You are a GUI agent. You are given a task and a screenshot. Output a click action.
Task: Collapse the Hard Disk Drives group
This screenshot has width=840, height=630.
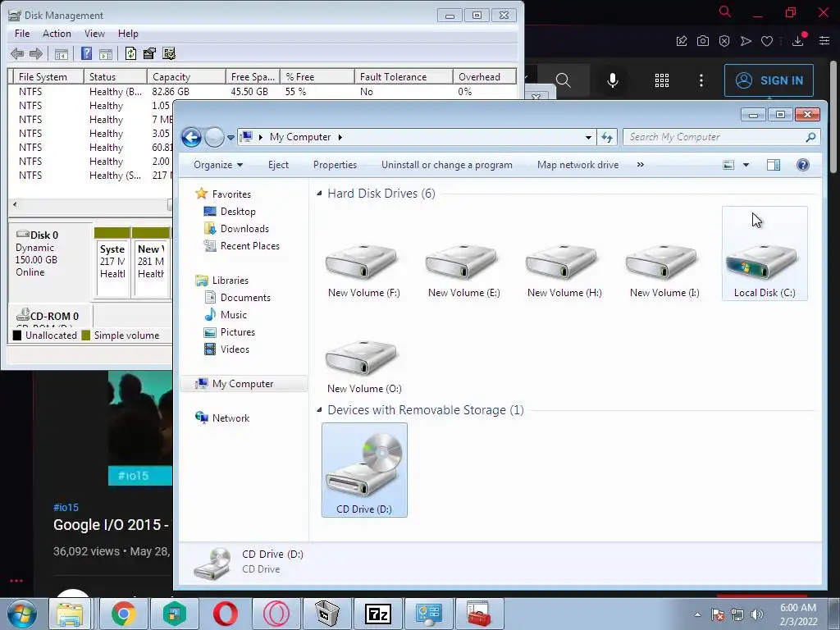(319, 194)
